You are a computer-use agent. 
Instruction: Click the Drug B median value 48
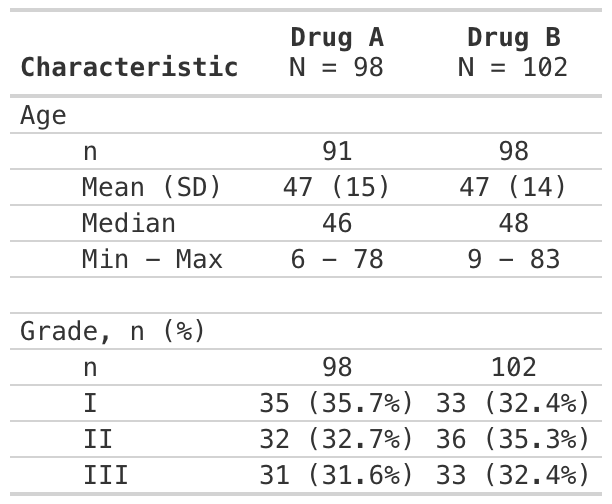513,223
